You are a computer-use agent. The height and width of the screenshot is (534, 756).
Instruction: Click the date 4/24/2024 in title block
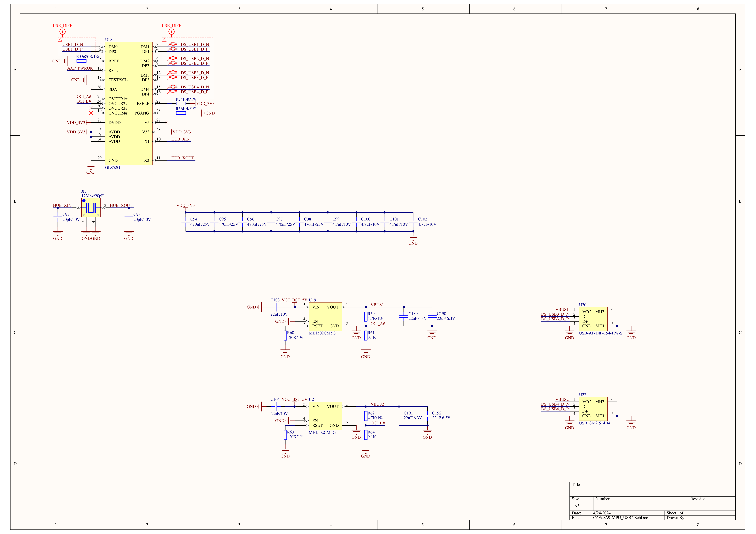point(602,513)
